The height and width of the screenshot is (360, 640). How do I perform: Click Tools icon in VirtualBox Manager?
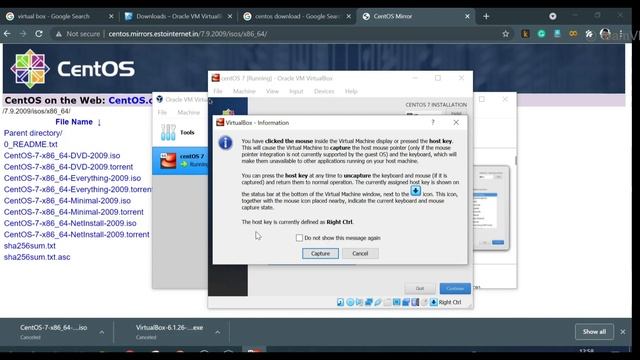click(168, 132)
